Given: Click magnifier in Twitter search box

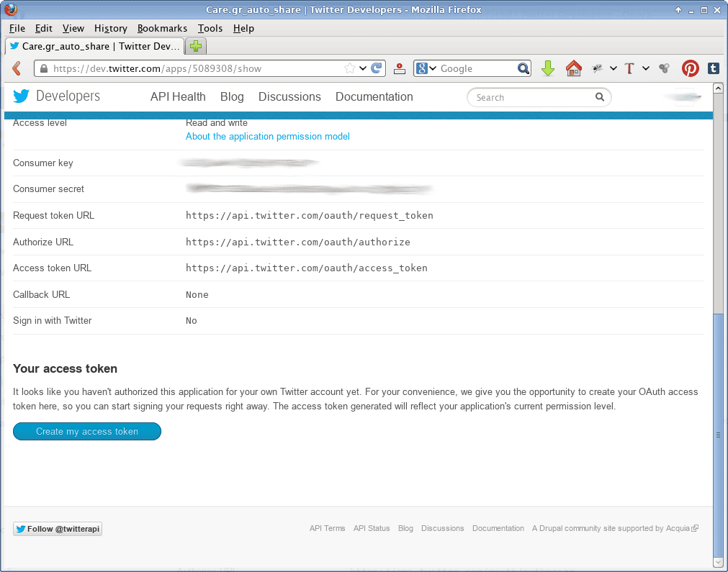Looking at the screenshot, I should tap(600, 97).
